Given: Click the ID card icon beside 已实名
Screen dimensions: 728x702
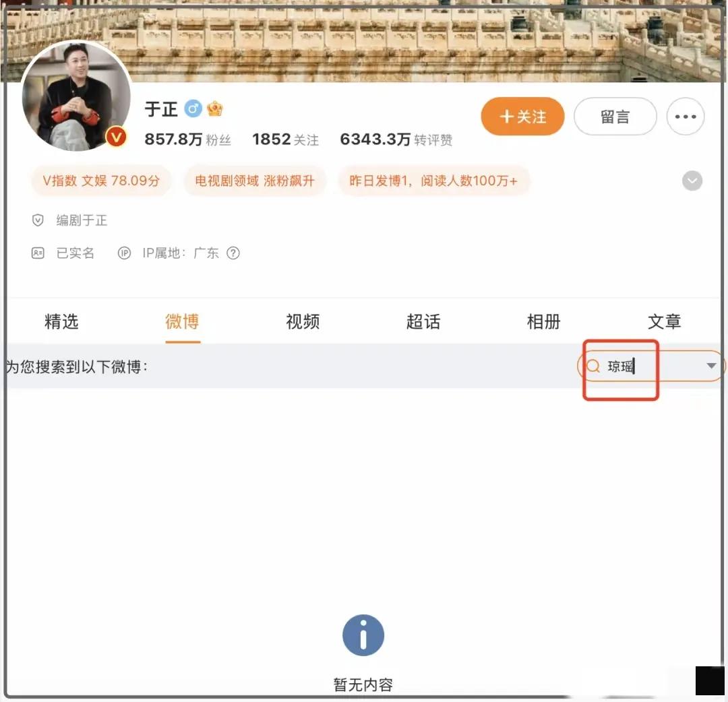Looking at the screenshot, I should coord(38,253).
